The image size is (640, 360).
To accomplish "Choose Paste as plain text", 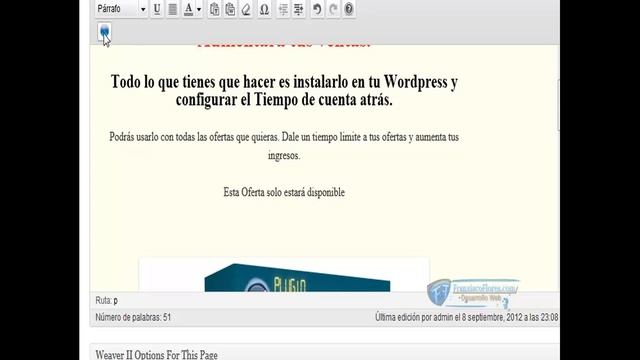I will (x=214, y=9).
